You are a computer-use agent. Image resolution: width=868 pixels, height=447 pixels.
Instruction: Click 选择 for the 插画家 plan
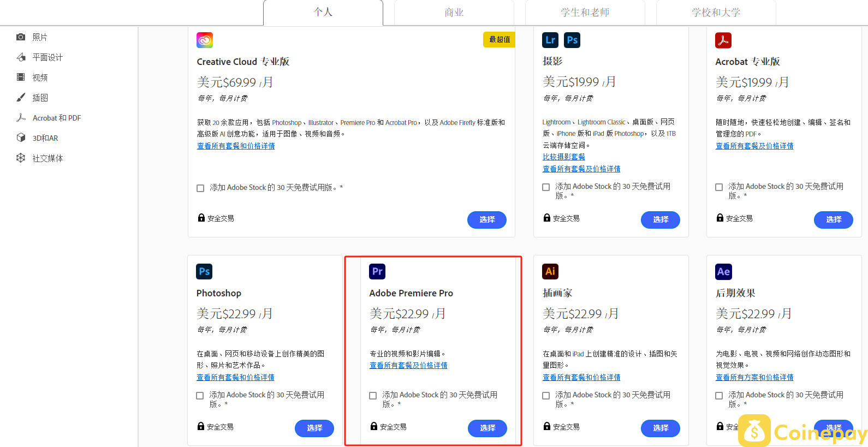coord(661,428)
